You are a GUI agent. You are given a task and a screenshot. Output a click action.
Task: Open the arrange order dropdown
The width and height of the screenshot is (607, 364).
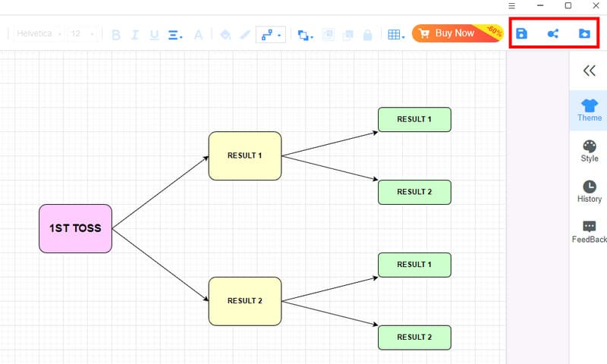pyautogui.click(x=305, y=35)
